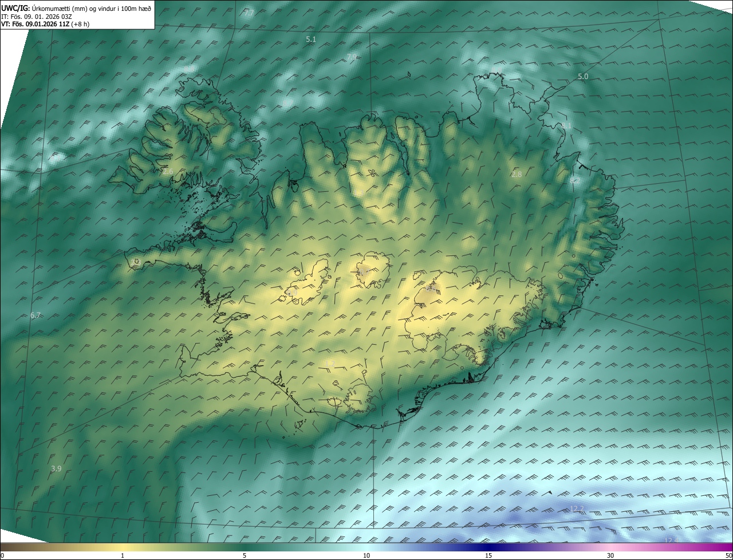Click the 2.8 value label over northeast Iceland
This screenshot has height=560, width=733.
517,174
